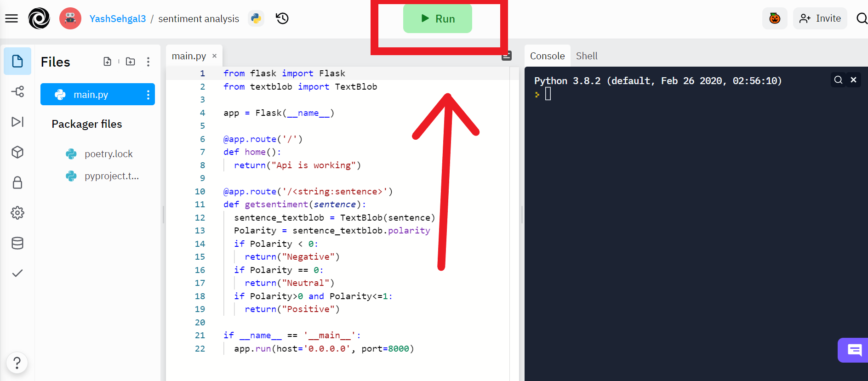Click the console prompt input

click(x=548, y=94)
